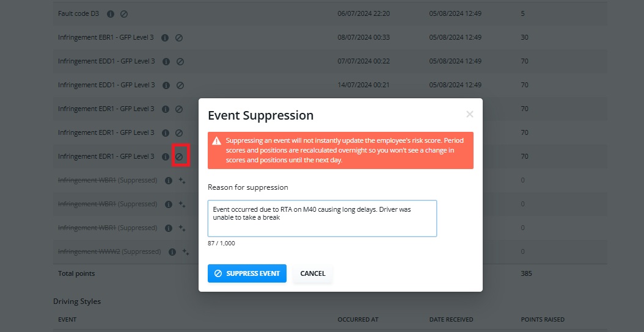Click the DATE RECEIVED column header
The height and width of the screenshot is (332, 644).
(451, 319)
